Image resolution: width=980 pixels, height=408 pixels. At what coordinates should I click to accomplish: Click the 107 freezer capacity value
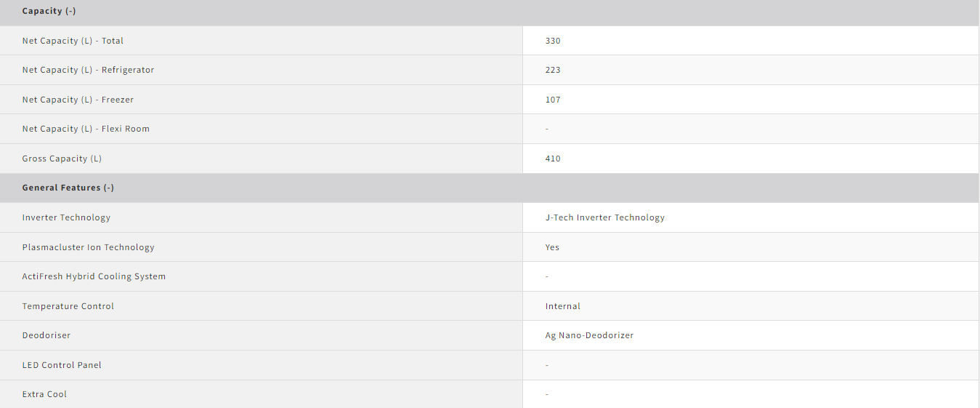click(553, 100)
